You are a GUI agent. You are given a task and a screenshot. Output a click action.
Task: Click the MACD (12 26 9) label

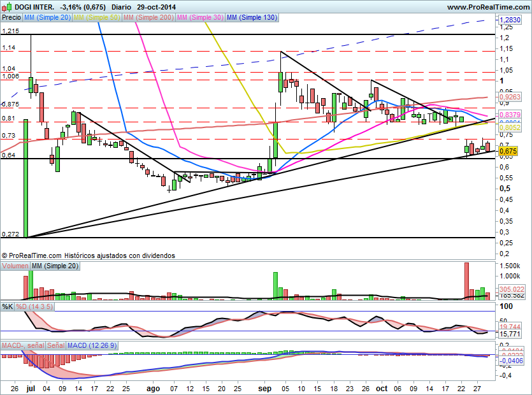click(x=92, y=345)
